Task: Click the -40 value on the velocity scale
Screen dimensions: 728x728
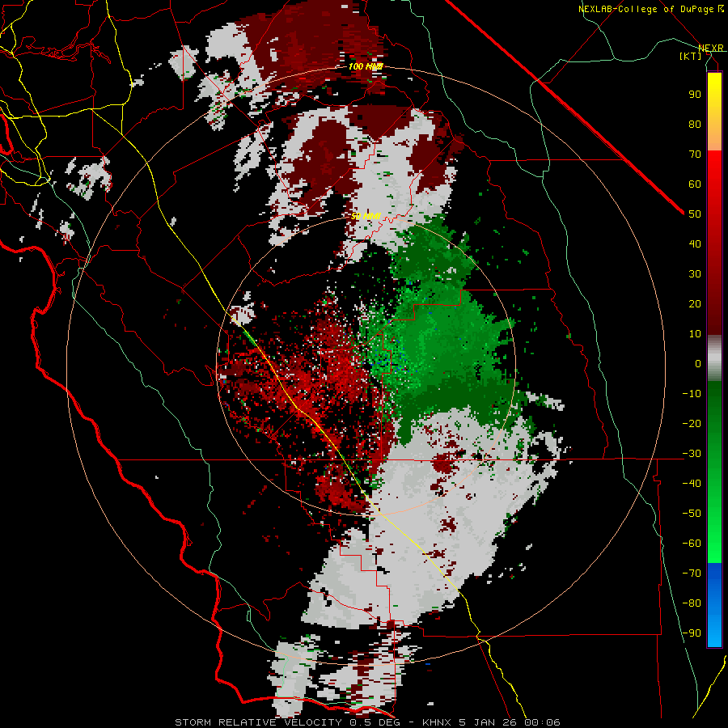Action: coord(692,484)
